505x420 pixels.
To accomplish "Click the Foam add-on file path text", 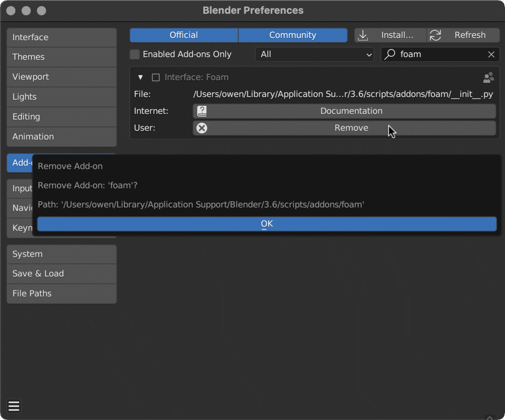I will (x=343, y=94).
